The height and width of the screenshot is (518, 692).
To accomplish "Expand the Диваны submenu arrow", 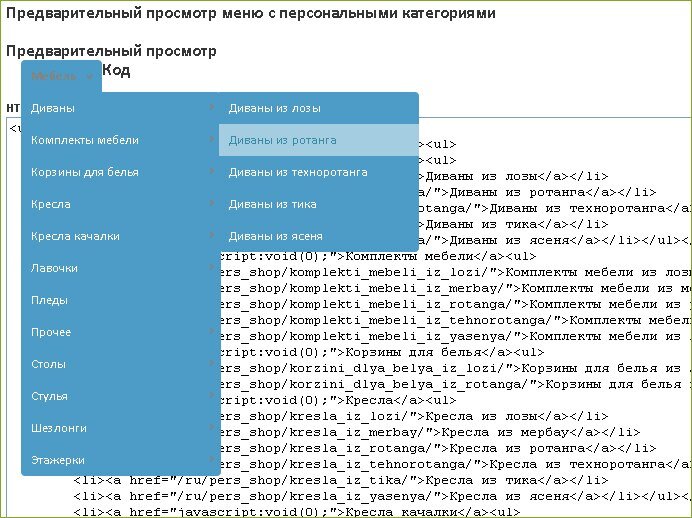I will click(211, 108).
